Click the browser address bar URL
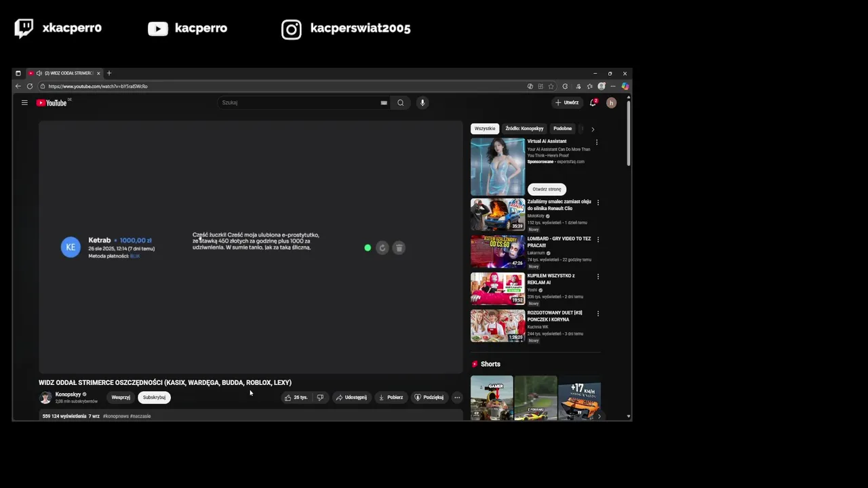Image resolution: width=868 pixels, height=488 pixels. (98, 86)
